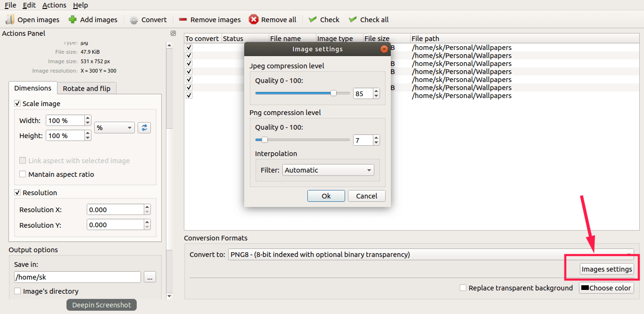This screenshot has height=314, width=644.
Task: Open the Actions menu
Action: coord(54,5)
